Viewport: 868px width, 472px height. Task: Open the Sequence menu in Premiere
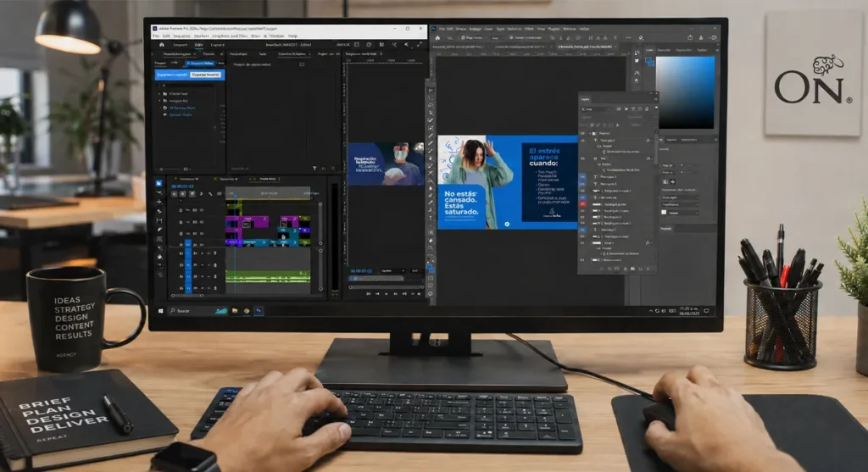pyautogui.click(x=181, y=36)
